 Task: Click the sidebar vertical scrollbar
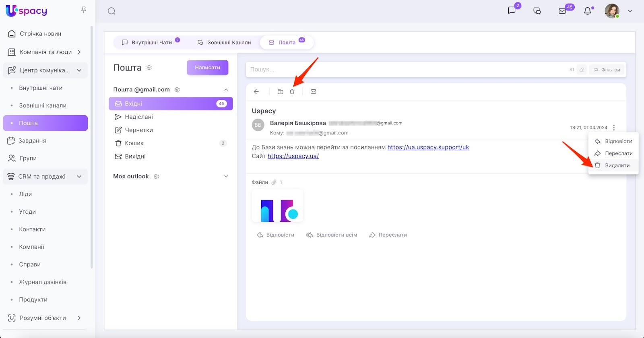point(92,147)
